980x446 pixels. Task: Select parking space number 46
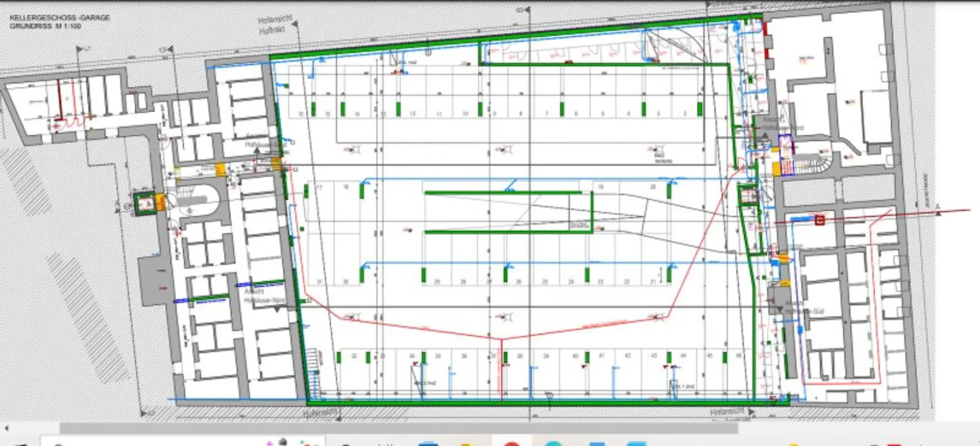coord(738,356)
